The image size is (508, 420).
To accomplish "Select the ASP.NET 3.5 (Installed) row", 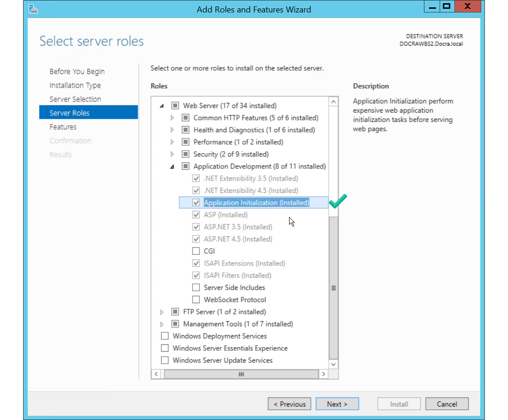I will click(238, 227).
